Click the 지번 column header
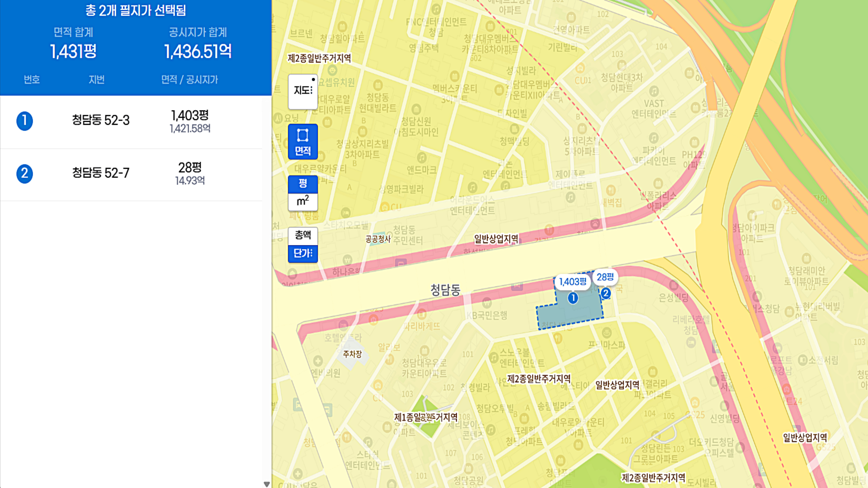This screenshot has height=488, width=868. coord(96,80)
